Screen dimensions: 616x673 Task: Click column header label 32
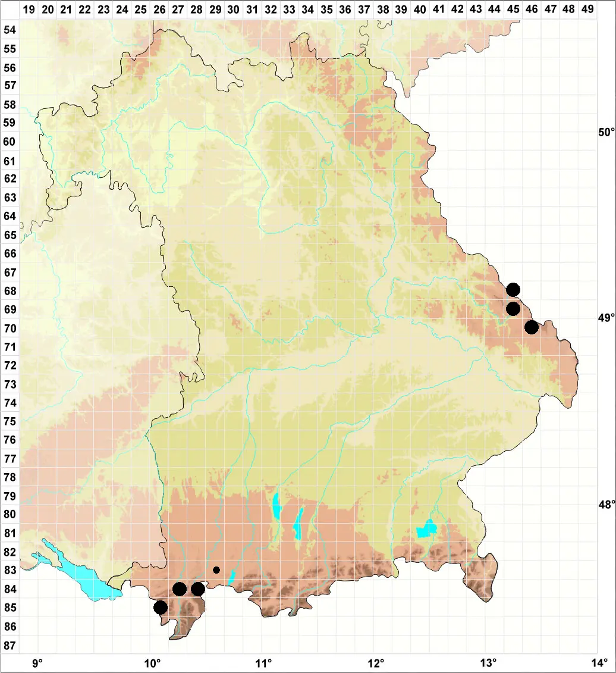[271, 10]
